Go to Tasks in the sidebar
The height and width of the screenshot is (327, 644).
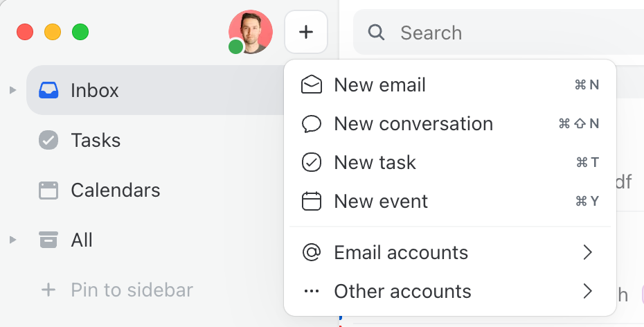[x=96, y=141]
